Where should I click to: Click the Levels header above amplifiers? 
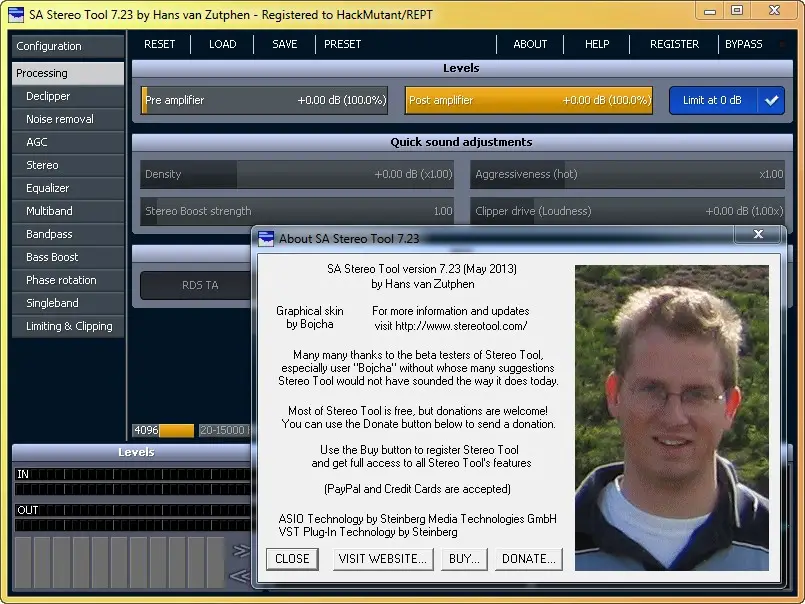click(462, 68)
